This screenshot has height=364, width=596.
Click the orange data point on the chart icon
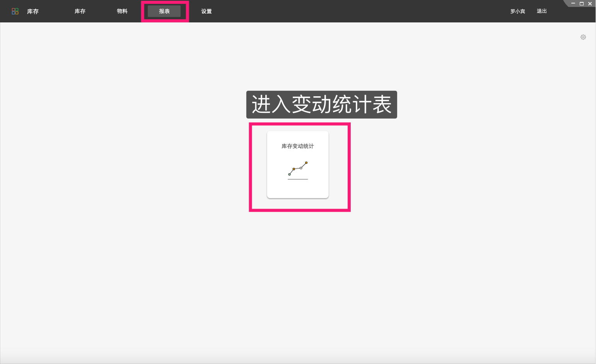tap(306, 163)
